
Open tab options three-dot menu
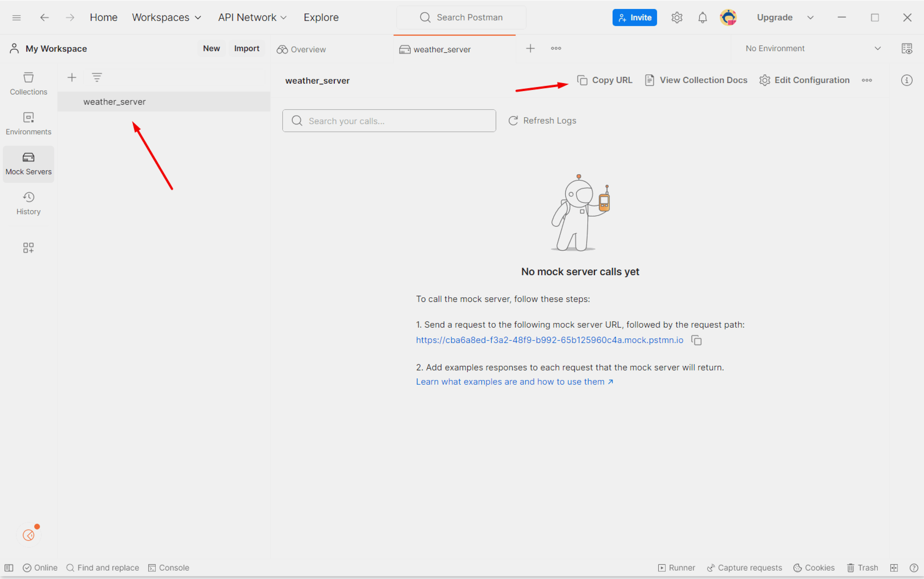point(556,48)
